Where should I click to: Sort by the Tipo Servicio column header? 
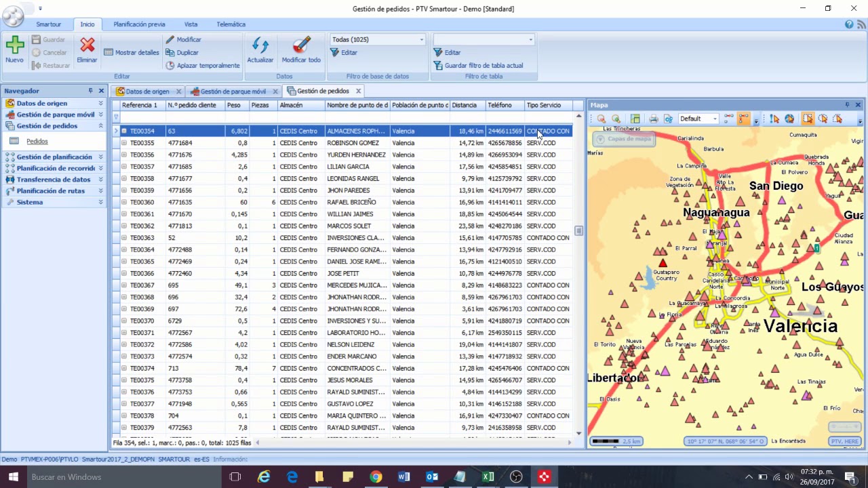(x=548, y=105)
